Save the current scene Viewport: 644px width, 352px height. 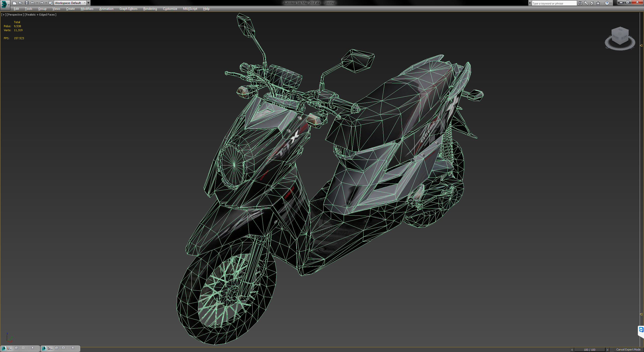[x=27, y=3]
